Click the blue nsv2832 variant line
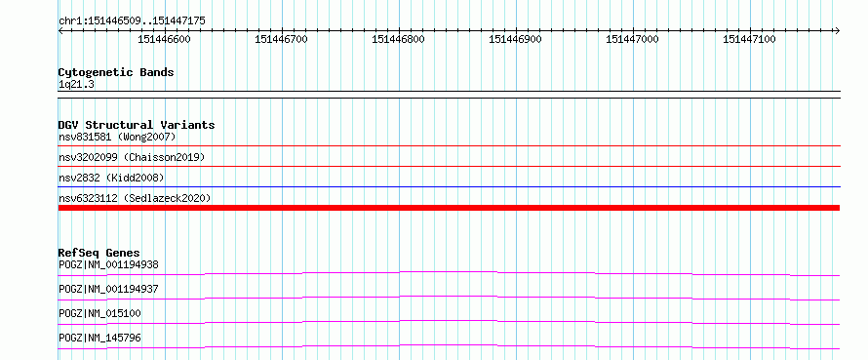 tap(449, 187)
